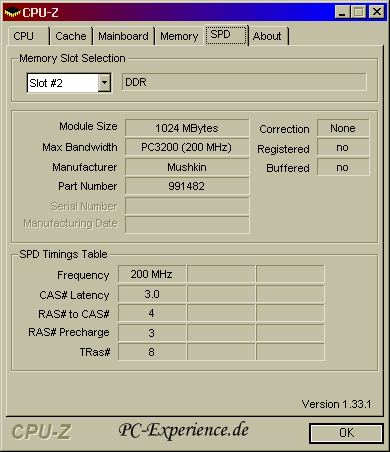The height and width of the screenshot is (452, 390).
Task: Click the OK button
Action: click(346, 433)
